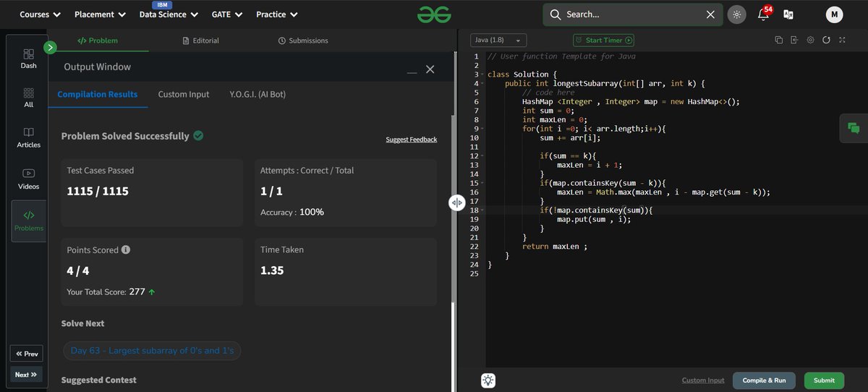Open Day 63 Largest subarray problem

[153, 351]
